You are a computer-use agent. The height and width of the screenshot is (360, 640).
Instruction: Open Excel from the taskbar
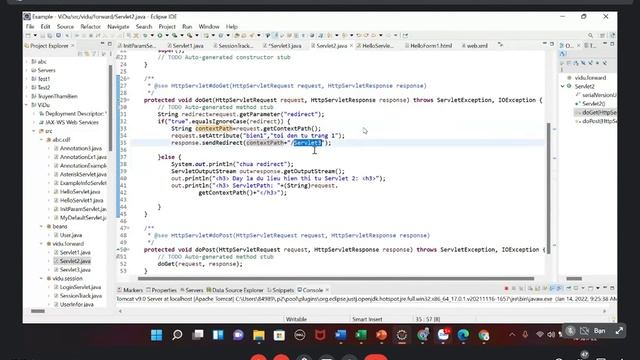click(361, 335)
